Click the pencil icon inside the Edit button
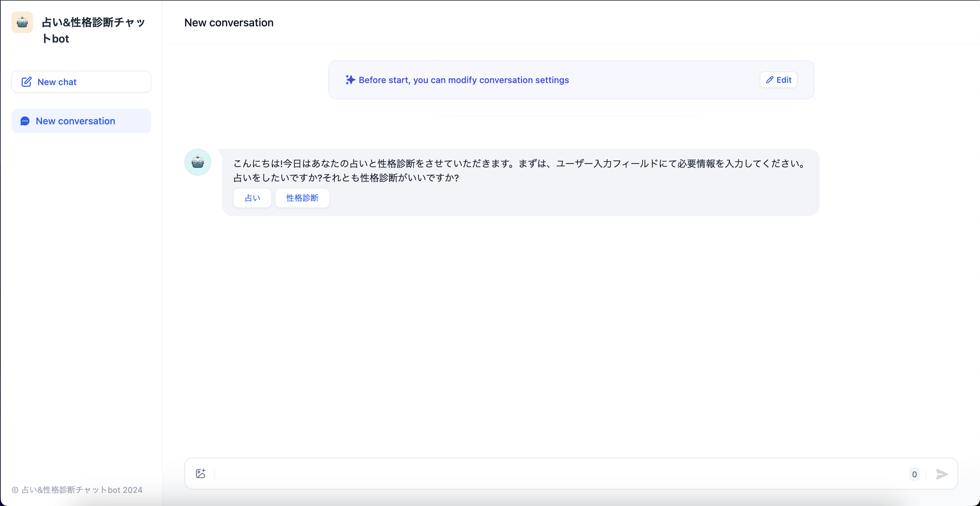 (x=770, y=80)
